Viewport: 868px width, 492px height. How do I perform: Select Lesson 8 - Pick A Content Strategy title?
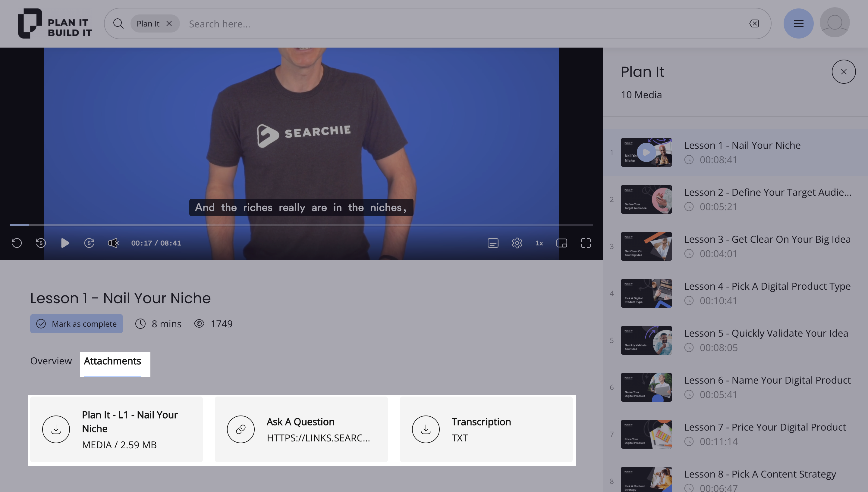tap(760, 474)
